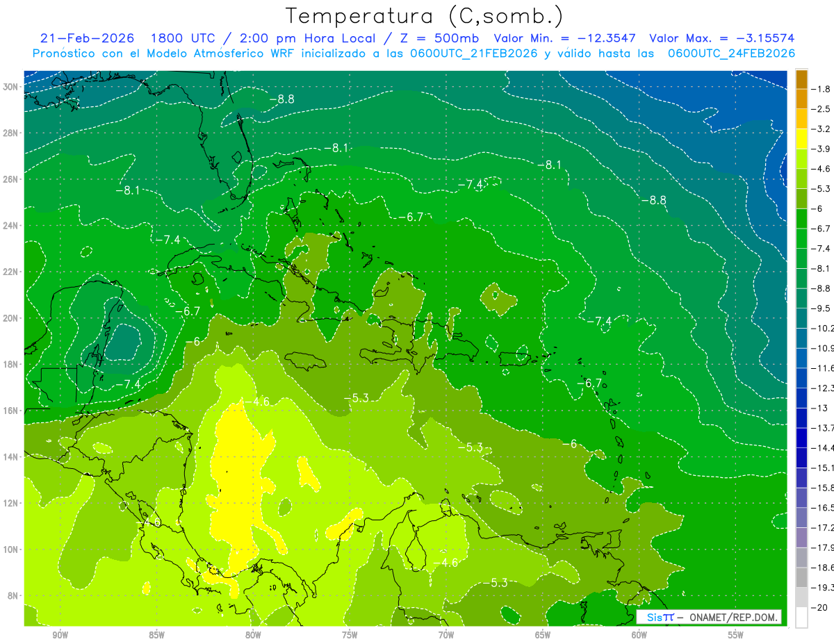Click the "24N" latitude axis label
This screenshot has height=644, width=834.
(x=11, y=226)
